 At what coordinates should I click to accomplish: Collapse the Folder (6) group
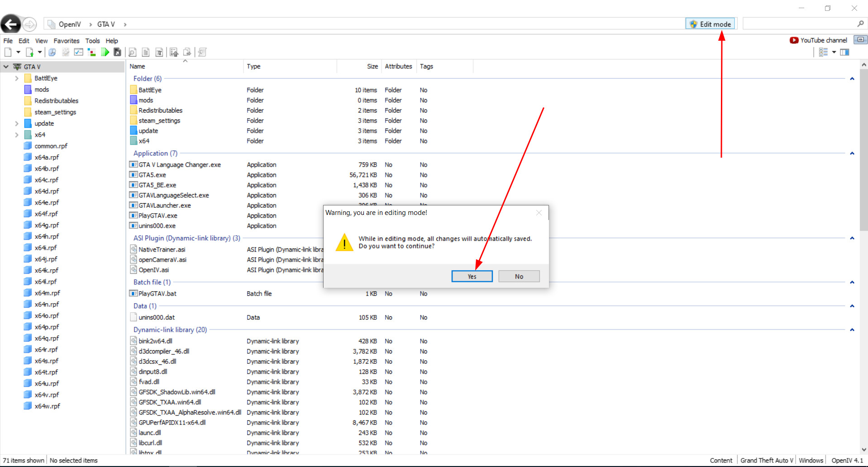pos(852,79)
